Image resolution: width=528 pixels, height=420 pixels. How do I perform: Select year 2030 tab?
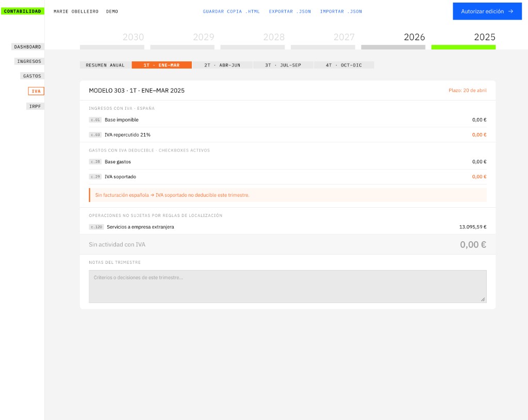click(x=112, y=40)
